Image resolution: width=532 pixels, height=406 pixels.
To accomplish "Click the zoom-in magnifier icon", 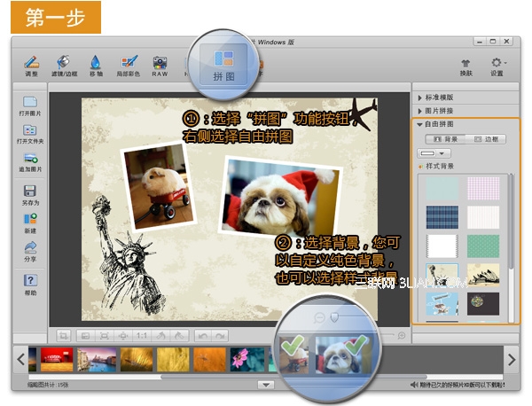I will click(x=402, y=336).
